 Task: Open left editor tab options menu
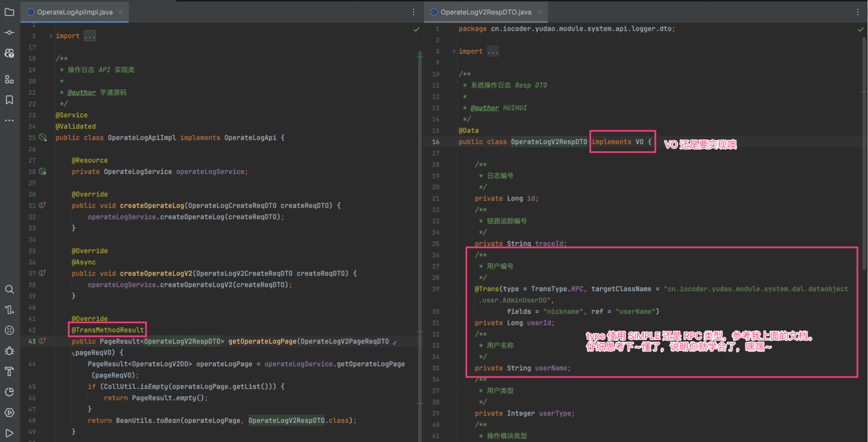[x=413, y=12]
